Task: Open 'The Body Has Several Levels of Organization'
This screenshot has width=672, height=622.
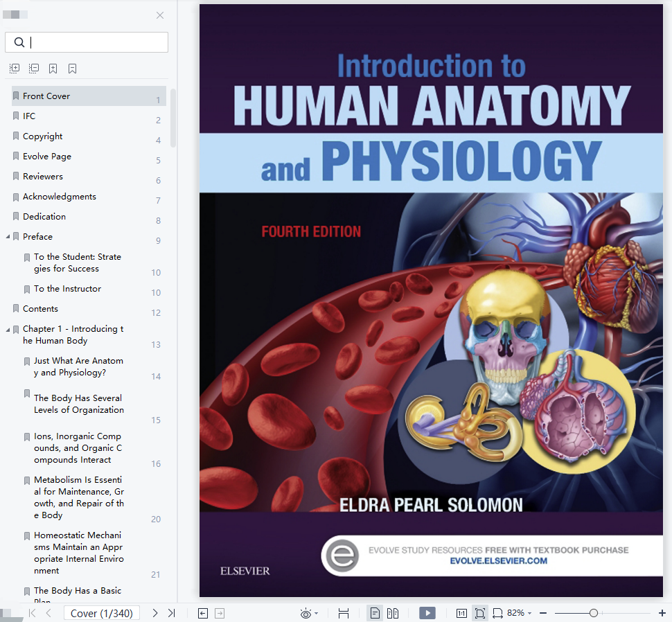Action: [x=79, y=404]
